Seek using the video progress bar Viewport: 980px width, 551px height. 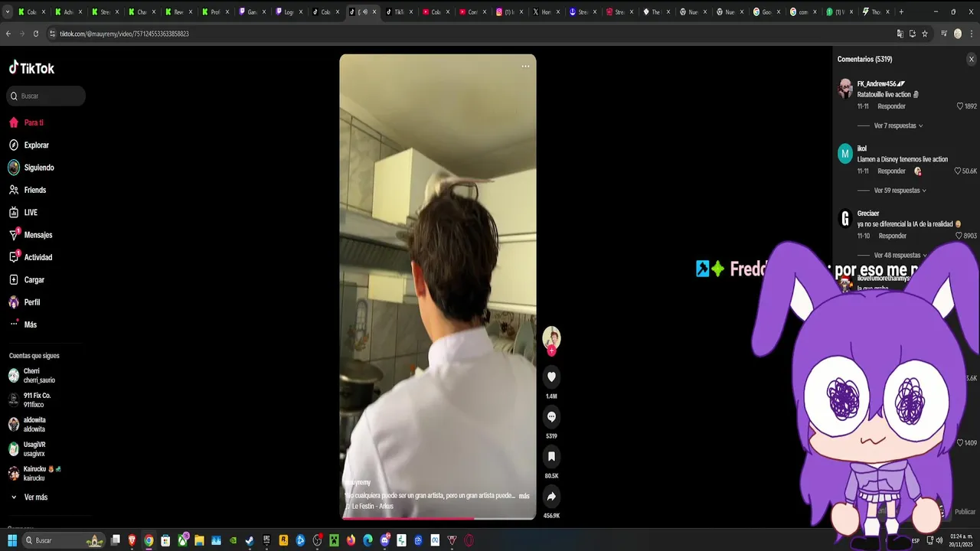438,518
